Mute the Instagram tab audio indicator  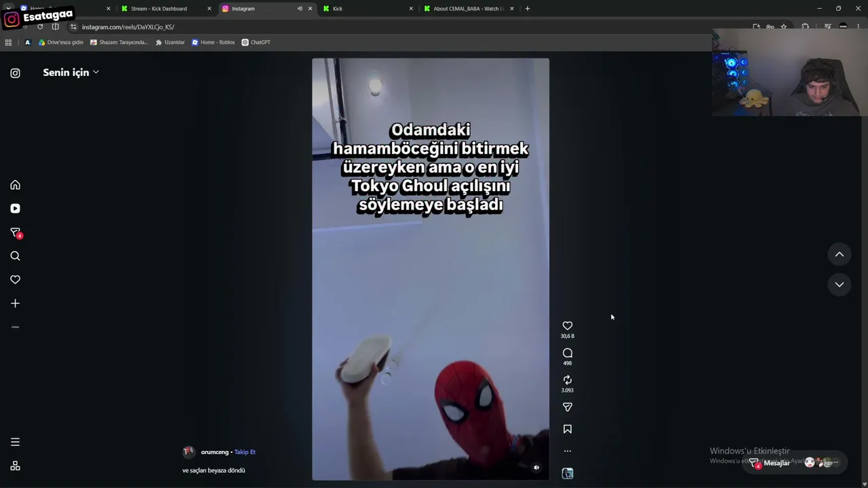click(300, 9)
